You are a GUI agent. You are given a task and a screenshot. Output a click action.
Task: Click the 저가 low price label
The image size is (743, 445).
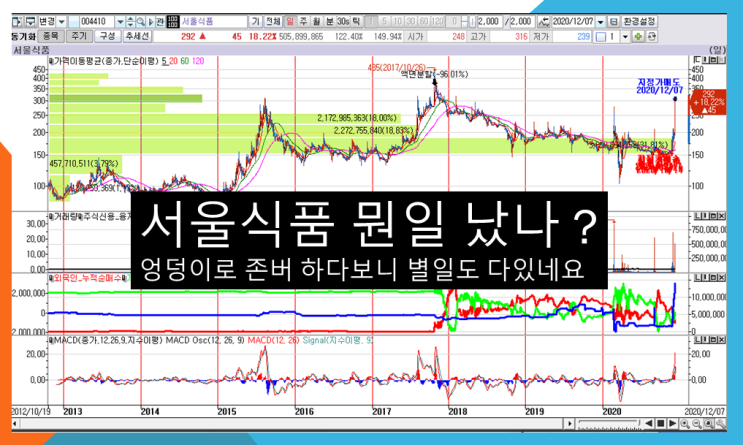541,36
